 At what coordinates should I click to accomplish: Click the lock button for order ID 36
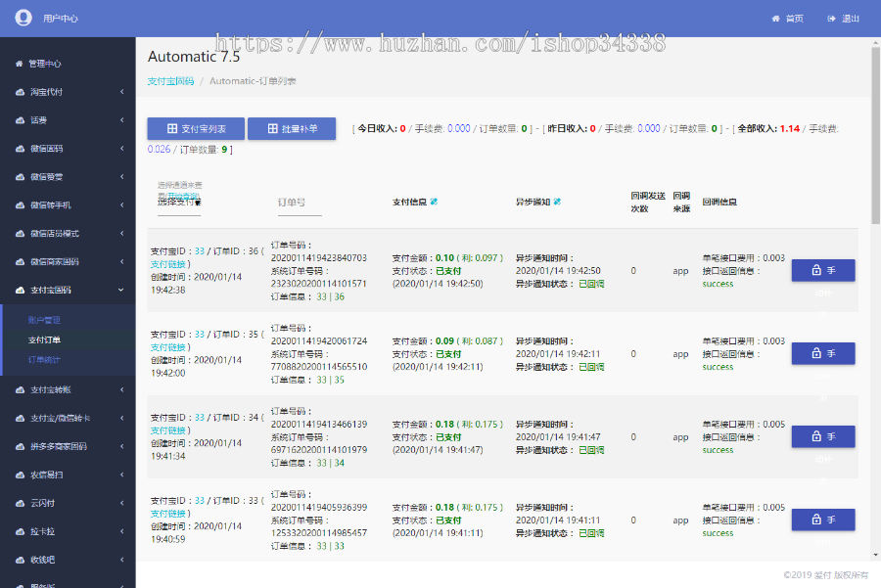click(x=822, y=270)
